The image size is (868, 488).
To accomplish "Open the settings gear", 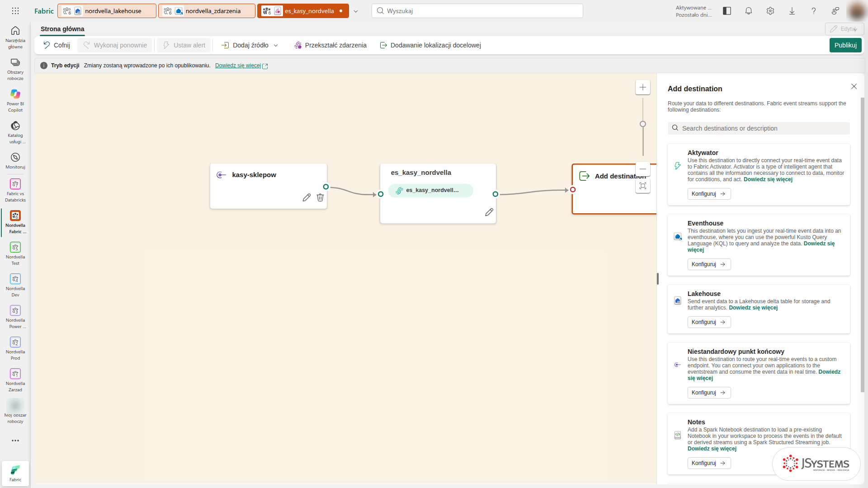I will pos(770,11).
